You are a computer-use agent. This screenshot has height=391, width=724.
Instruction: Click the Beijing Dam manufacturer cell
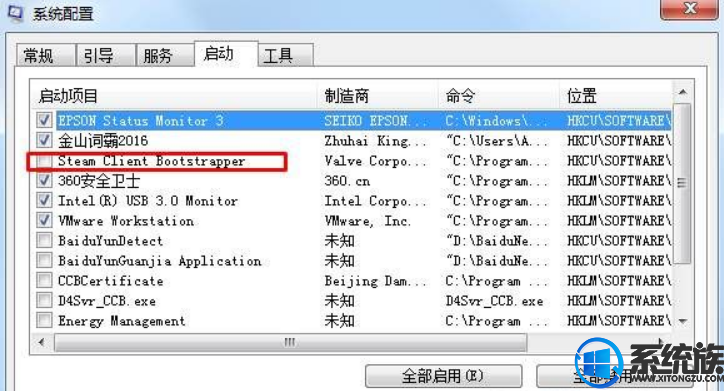click(375, 281)
